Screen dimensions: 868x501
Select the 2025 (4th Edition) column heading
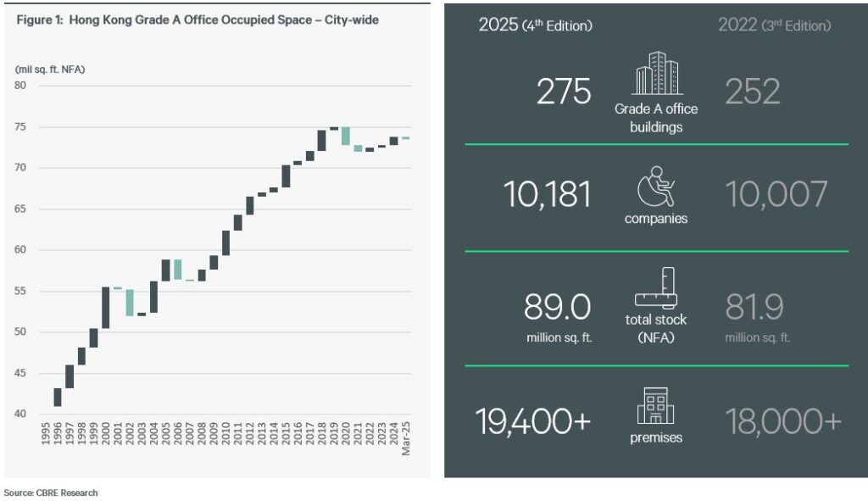click(x=535, y=25)
